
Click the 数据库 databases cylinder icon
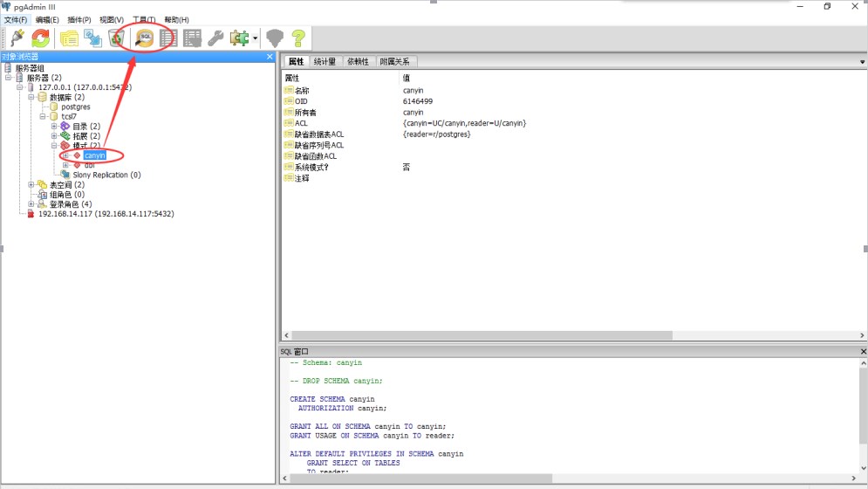click(x=42, y=97)
